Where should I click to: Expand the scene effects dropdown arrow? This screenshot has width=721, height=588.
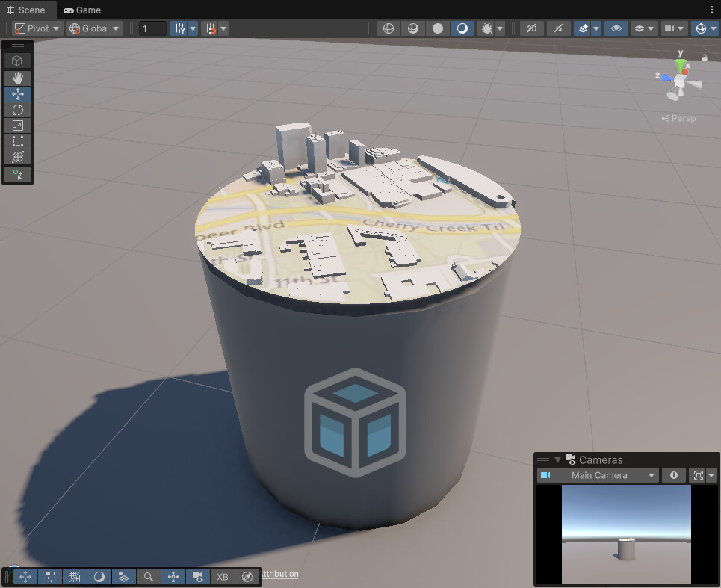pyautogui.click(x=596, y=28)
